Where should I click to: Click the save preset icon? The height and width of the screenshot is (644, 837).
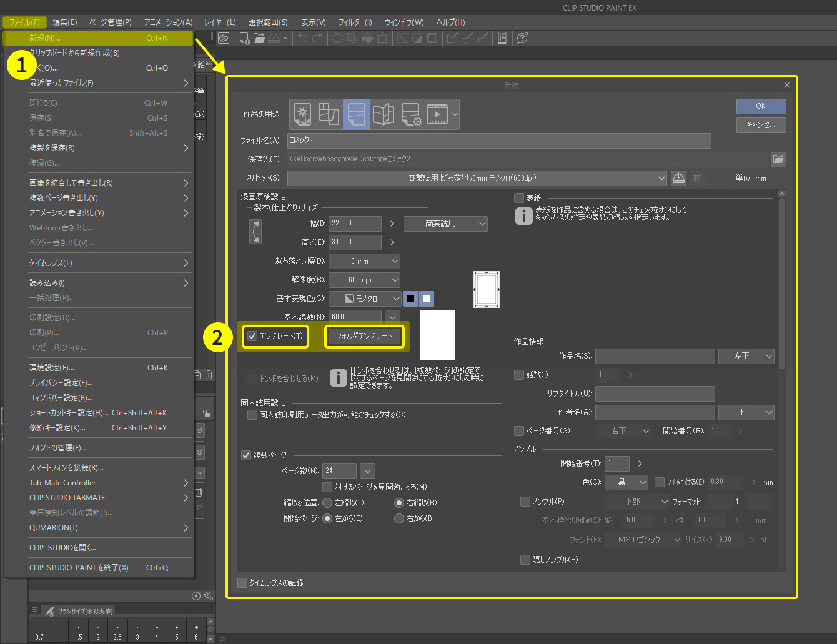coord(678,178)
